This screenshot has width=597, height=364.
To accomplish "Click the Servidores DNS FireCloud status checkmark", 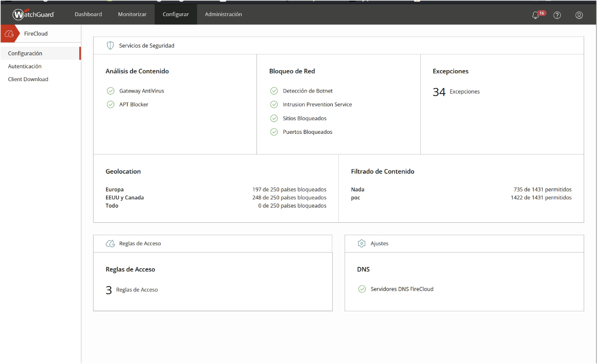I will (x=362, y=289).
